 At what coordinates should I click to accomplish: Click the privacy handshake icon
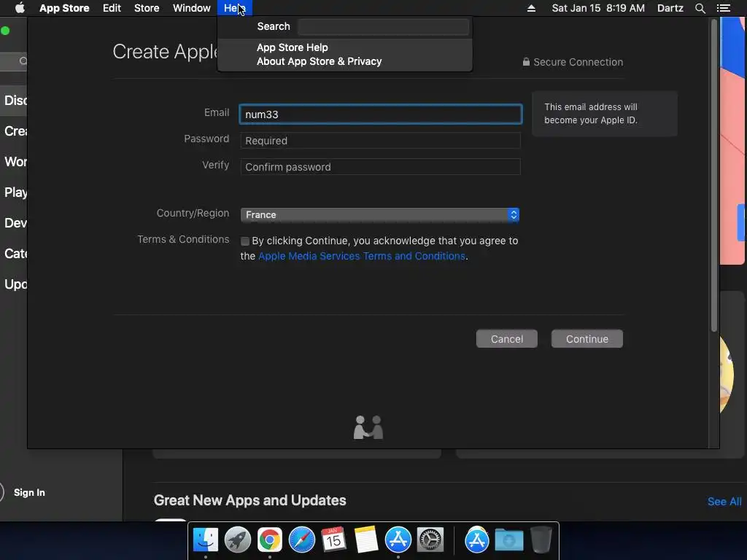368,427
